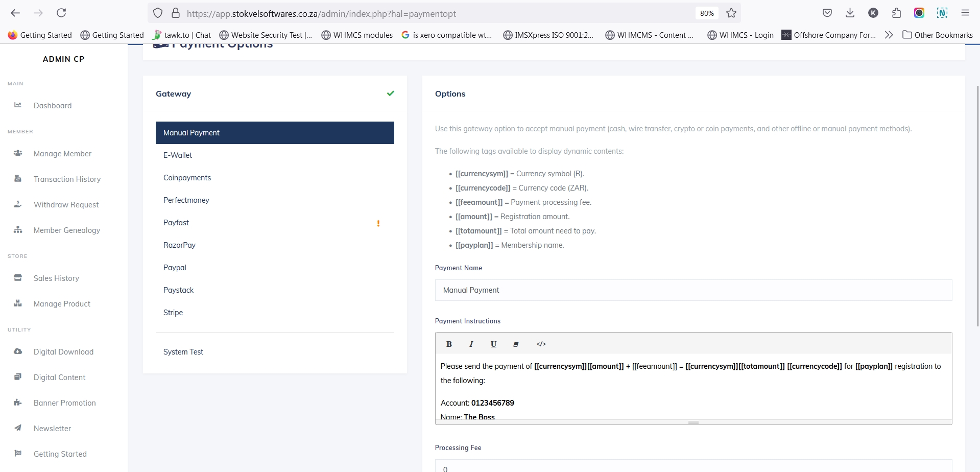
Task: Toggle italic in Payment Instructions editor
Action: click(471, 344)
